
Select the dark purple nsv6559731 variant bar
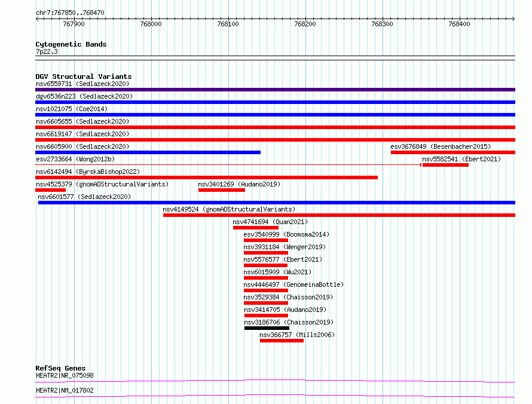[x=275, y=90]
